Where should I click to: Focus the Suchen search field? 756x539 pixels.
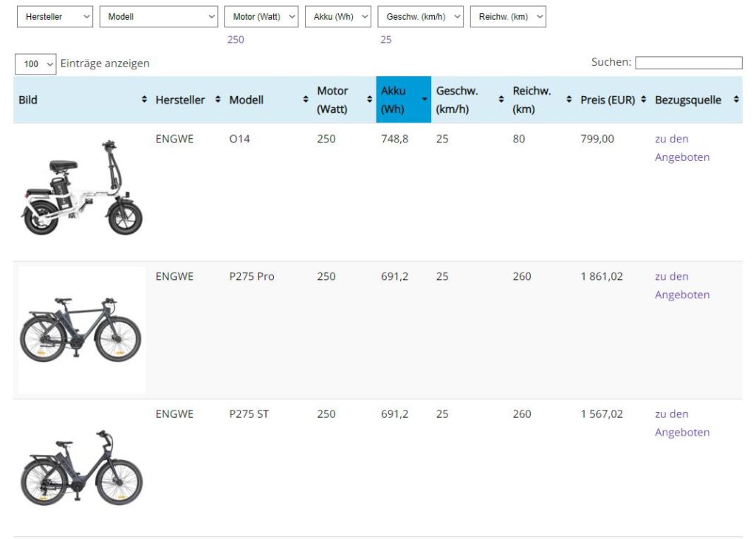click(689, 63)
